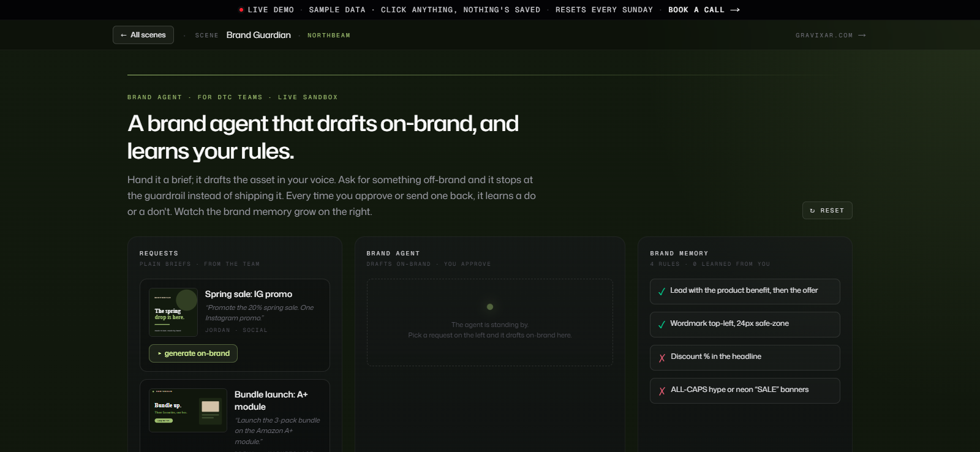Click the REQUESTS panel heading
The width and height of the screenshot is (980, 452).
[159, 254]
